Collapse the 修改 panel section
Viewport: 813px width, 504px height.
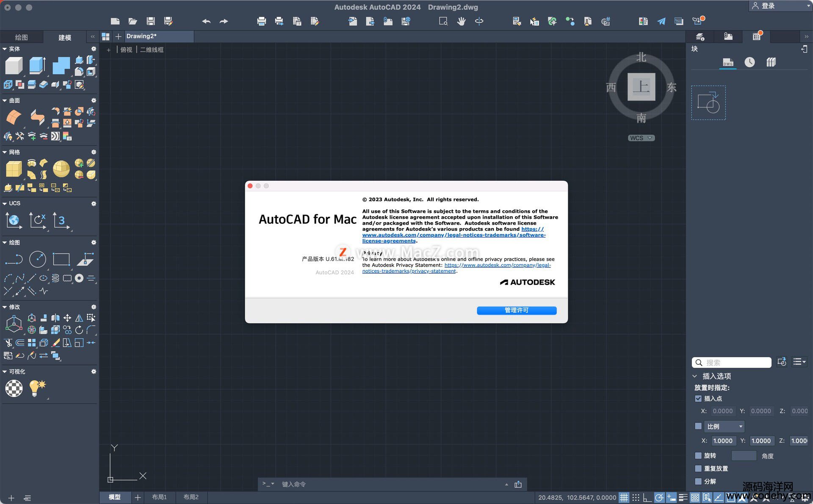pos(5,307)
